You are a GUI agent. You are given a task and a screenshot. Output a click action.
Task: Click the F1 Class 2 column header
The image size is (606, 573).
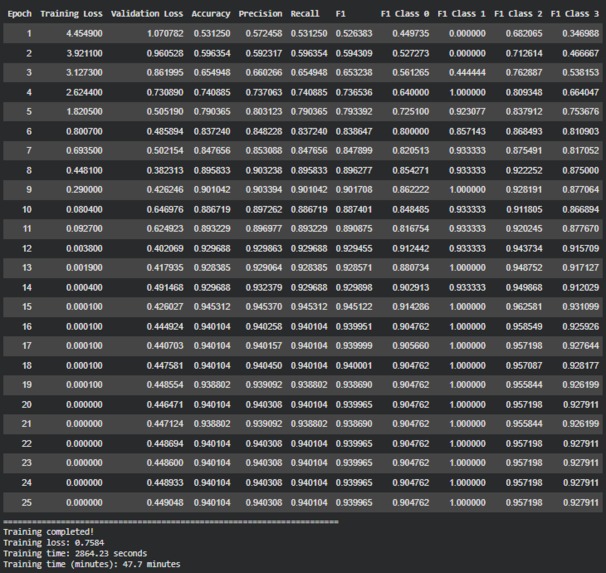coord(518,14)
